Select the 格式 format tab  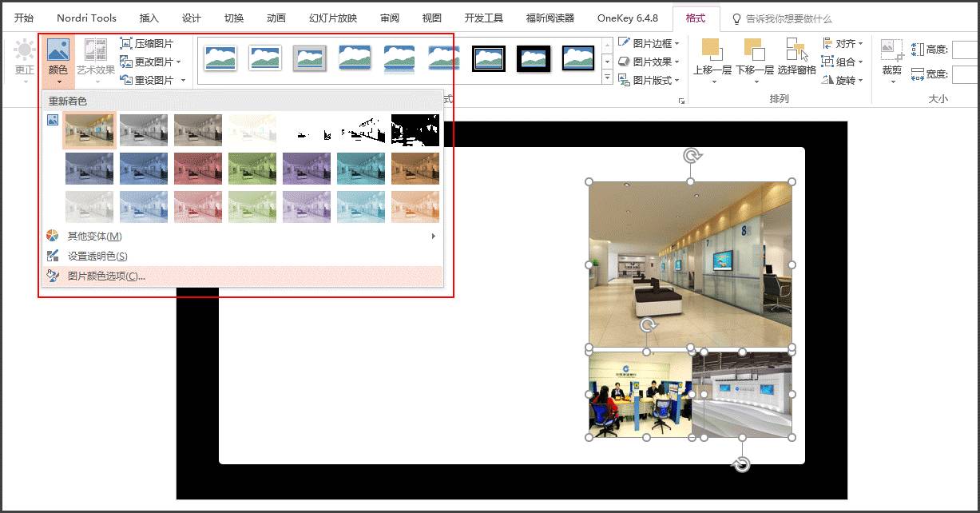(696, 18)
